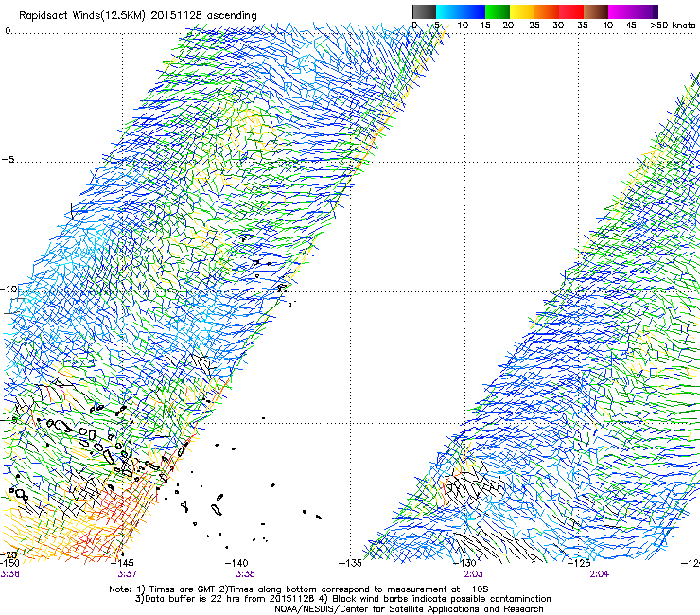Click the purple "3:37" time label

pos(127,574)
